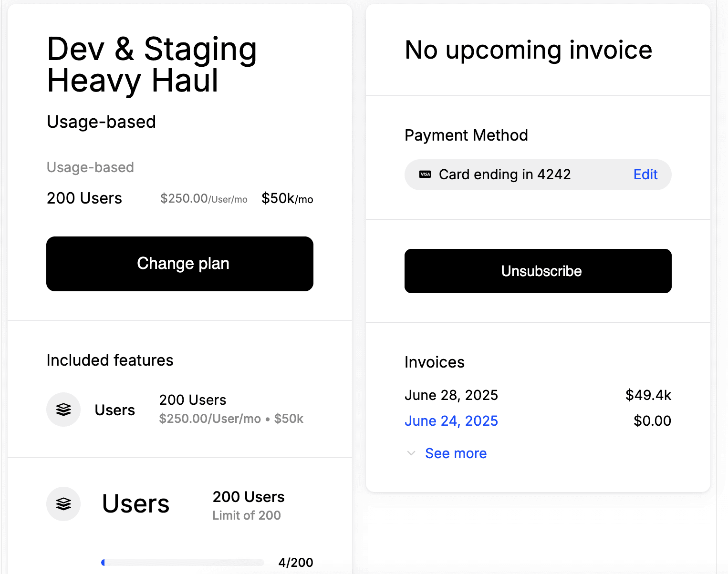Click the Users usage progress bar
728x574 pixels.
pos(183,563)
